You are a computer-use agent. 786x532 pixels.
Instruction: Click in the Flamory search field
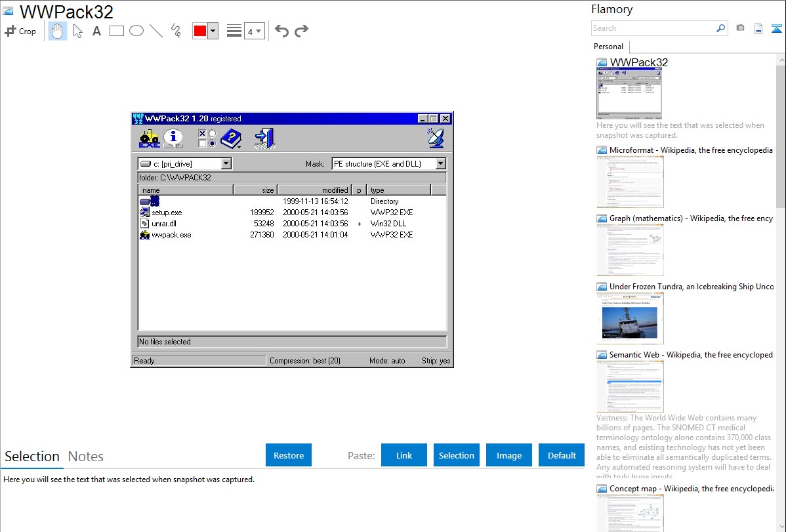pos(653,28)
